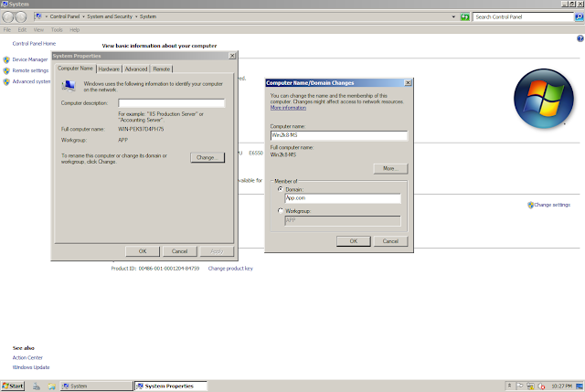Click the Change product key link
This screenshot has width=585, height=392.
pos(230,268)
